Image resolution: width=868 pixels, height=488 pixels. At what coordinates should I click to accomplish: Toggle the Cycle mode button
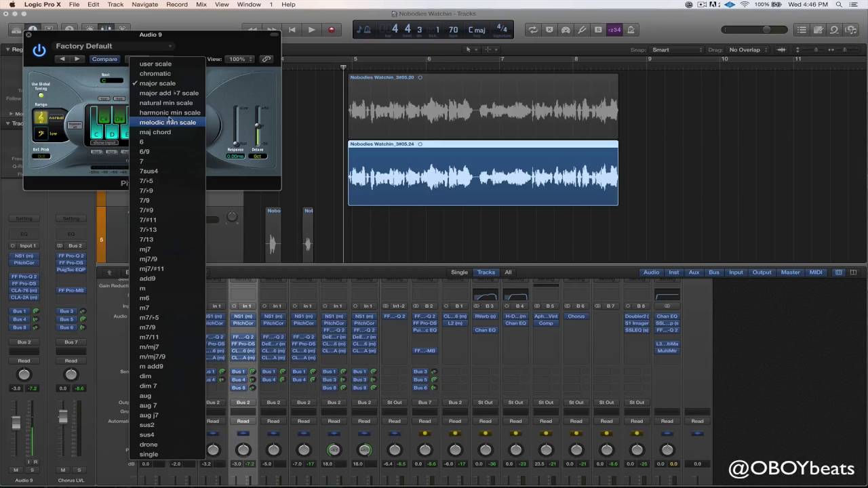(533, 30)
